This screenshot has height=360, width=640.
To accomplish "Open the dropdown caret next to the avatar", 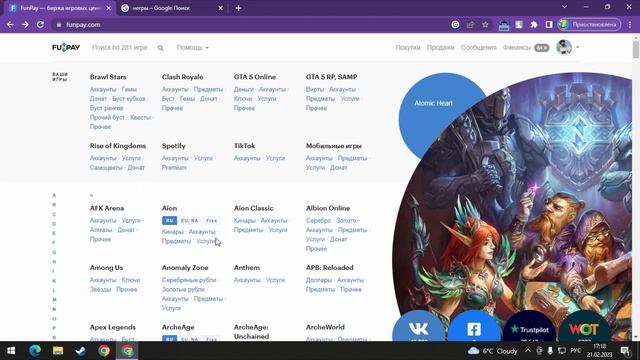I will (578, 47).
